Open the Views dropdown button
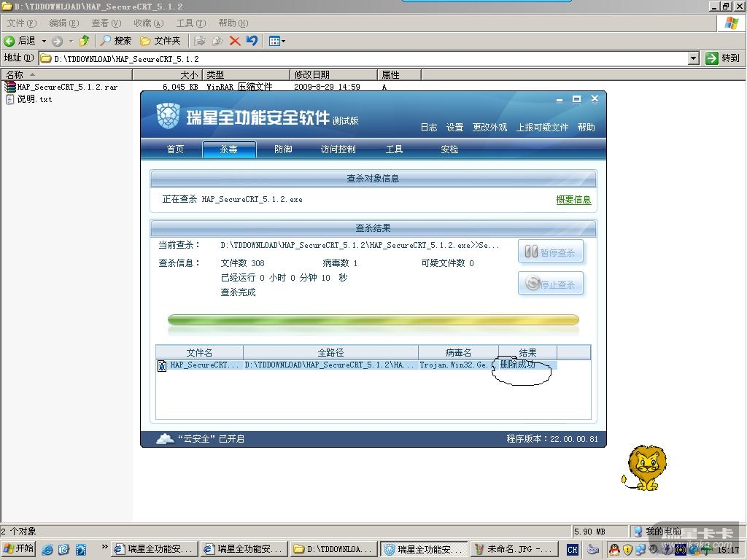 click(x=276, y=41)
